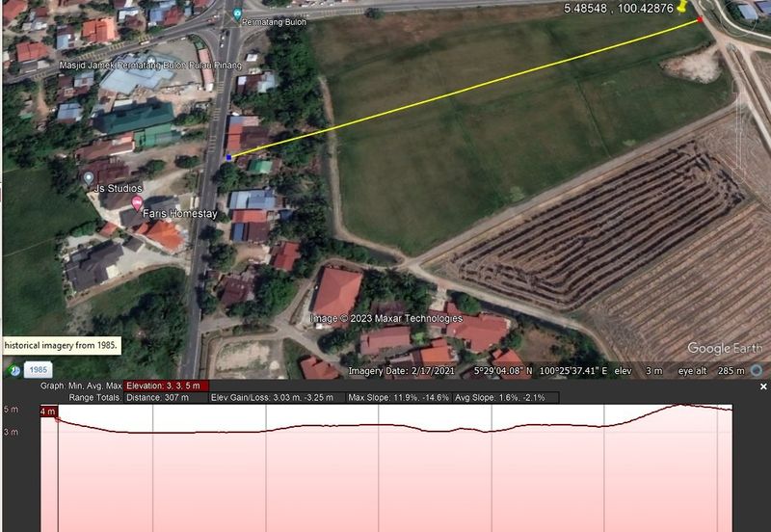Click the 5.48548 , 100.42876 placemark label
This screenshot has width=771, height=532.
coord(619,9)
